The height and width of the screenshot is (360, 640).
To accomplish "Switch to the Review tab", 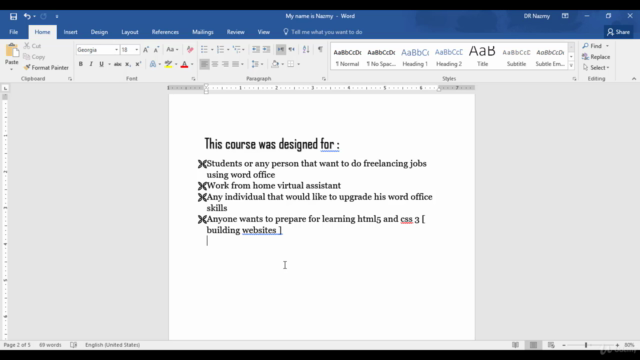I will pos(236,32).
